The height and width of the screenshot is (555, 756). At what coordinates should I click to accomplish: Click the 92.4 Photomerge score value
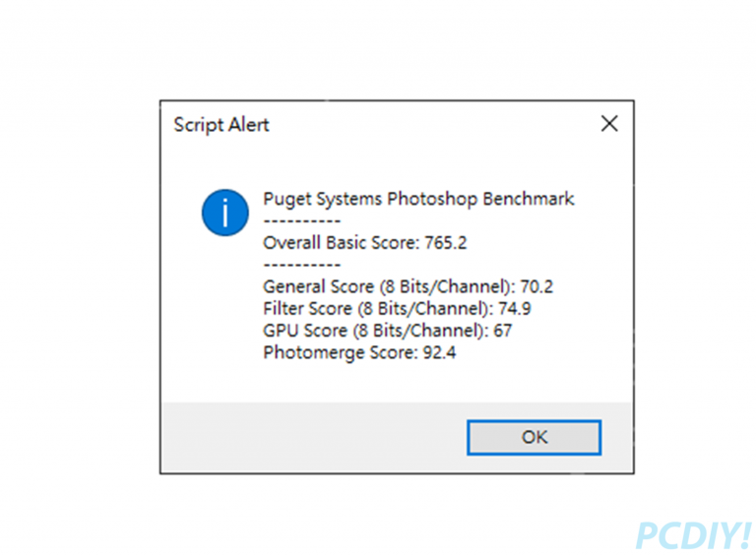click(439, 352)
